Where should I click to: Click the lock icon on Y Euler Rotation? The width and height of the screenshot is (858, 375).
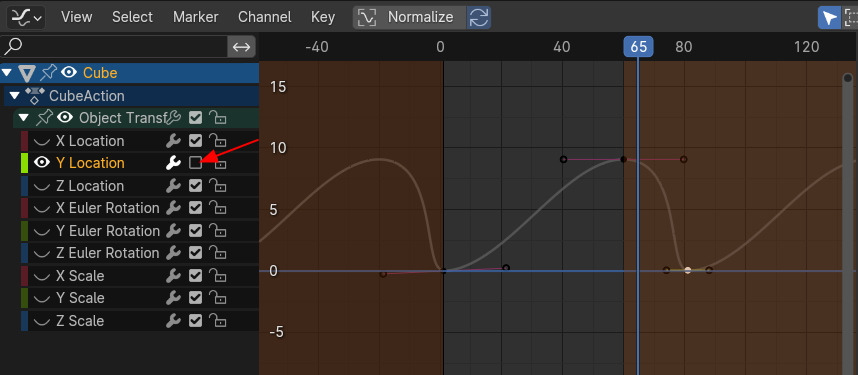[218, 230]
